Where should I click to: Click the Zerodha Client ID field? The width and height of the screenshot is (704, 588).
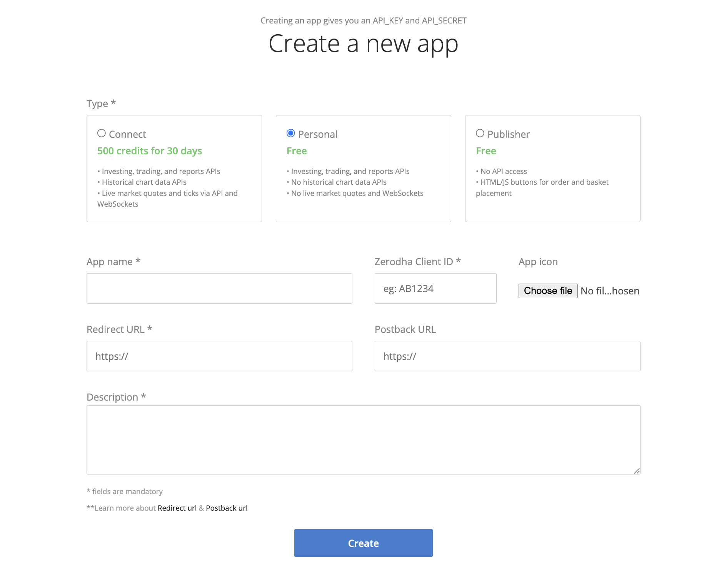click(435, 288)
